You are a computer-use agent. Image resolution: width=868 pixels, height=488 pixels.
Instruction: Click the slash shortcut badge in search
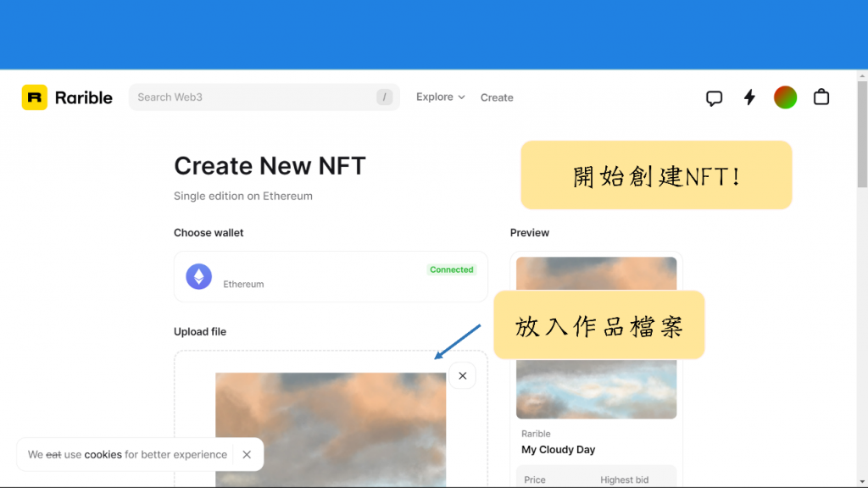pos(384,97)
